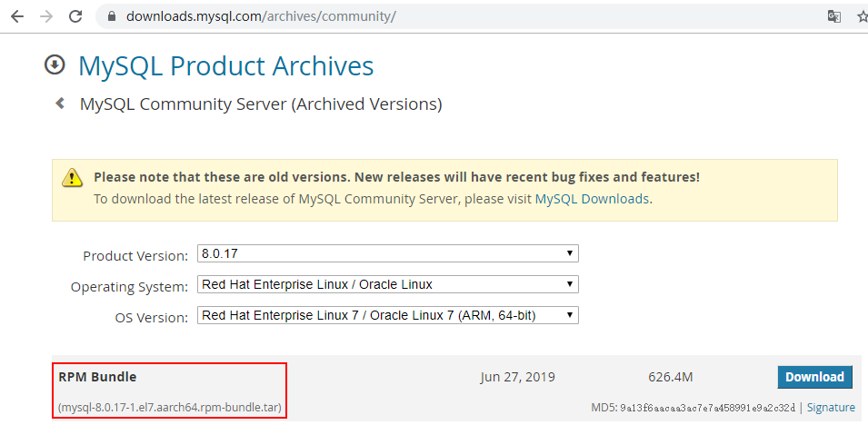
Task: Click the MySQL Product Archives heading
Action: point(225,66)
